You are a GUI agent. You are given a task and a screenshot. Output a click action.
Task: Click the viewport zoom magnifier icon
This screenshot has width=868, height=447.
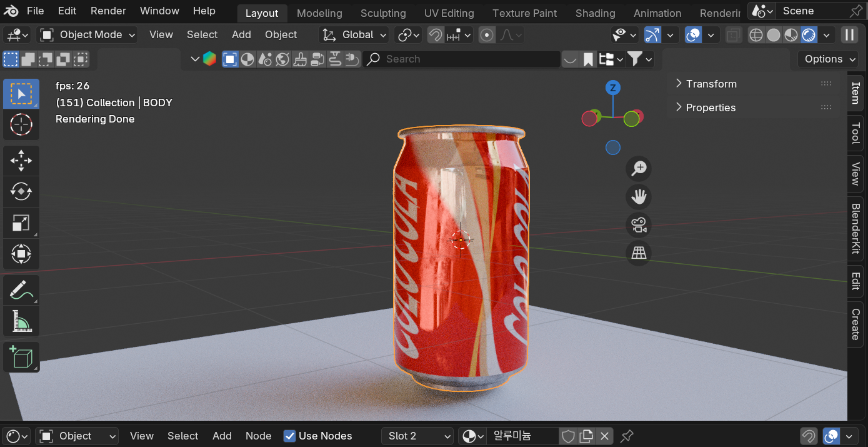(x=639, y=168)
